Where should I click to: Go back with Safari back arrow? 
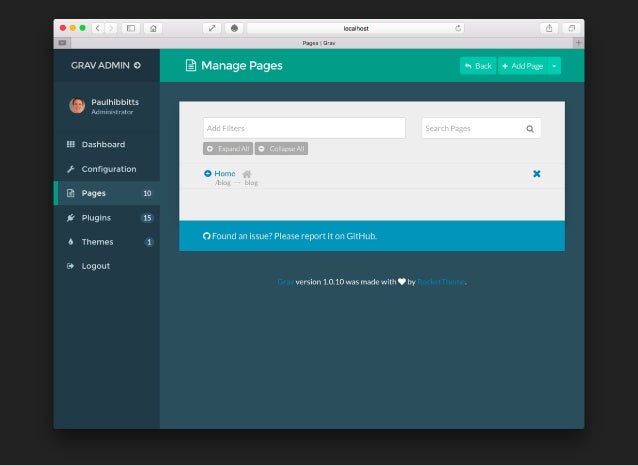click(x=98, y=28)
